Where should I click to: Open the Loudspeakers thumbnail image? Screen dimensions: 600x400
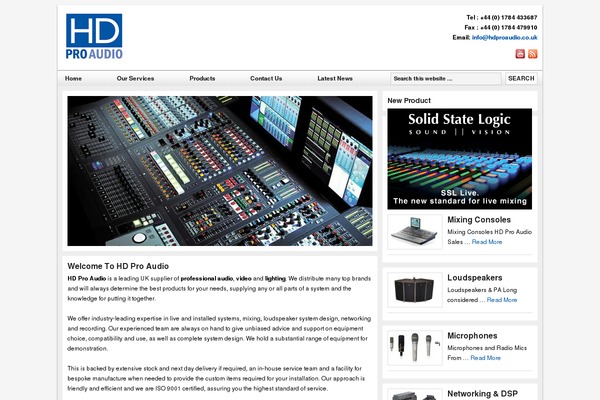tap(415, 290)
